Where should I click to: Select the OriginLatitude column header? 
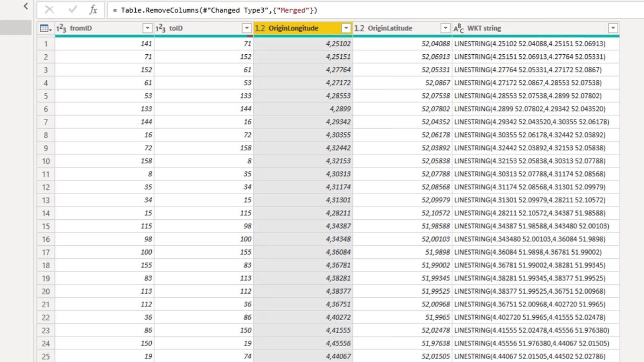(402, 28)
